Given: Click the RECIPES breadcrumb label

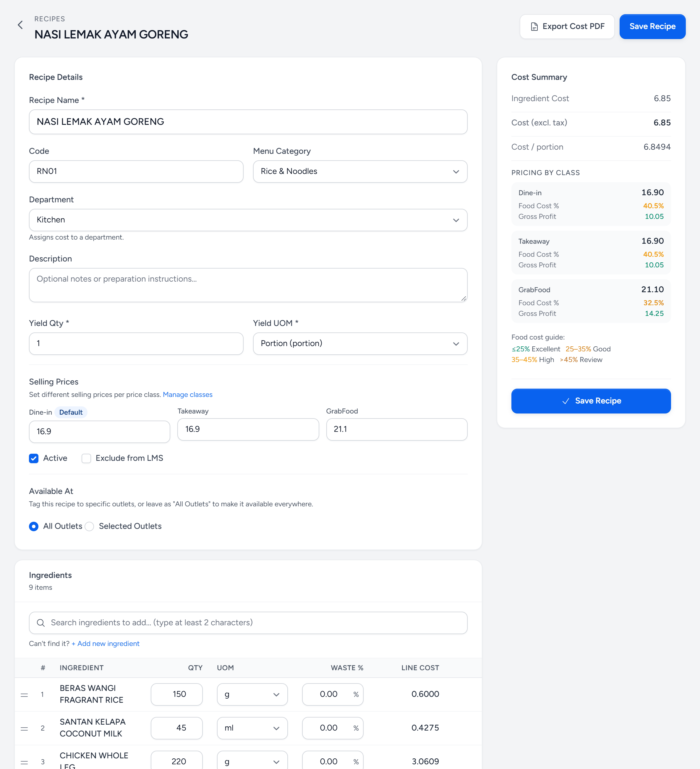Looking at the screenshot, I should [x=50, y=19].
